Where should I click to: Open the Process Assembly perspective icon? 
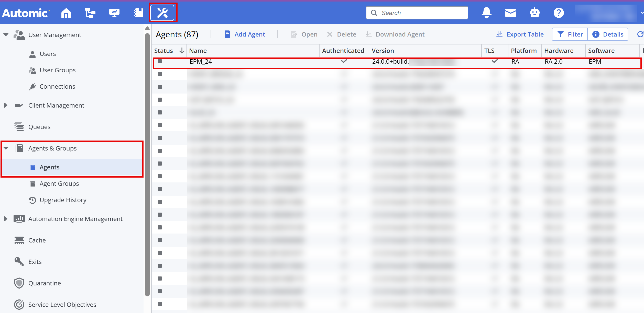pos(90,13)
